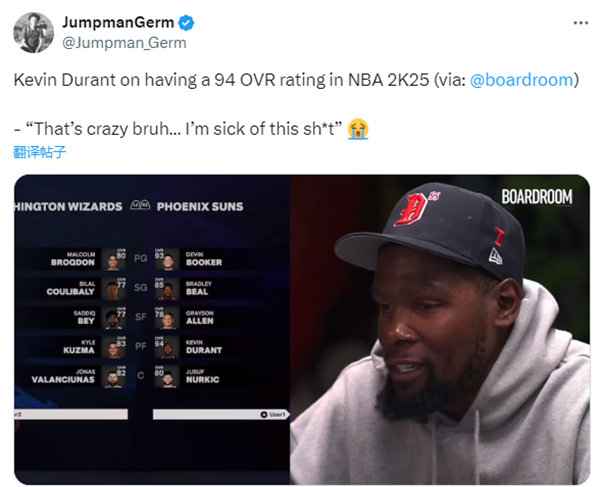This screenshot has width=600, height=487.
Task: Follow the @boardroom mention link
Action: (x=521, y=80)
